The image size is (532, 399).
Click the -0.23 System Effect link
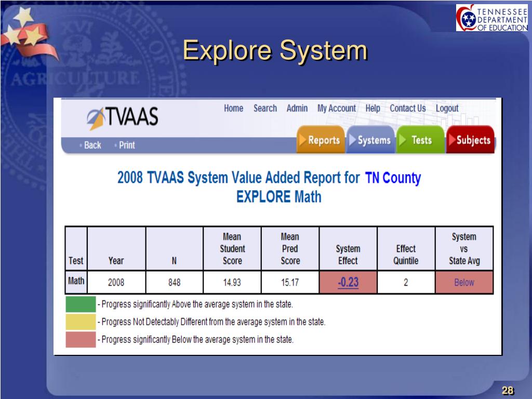click(x=348, y=282)
